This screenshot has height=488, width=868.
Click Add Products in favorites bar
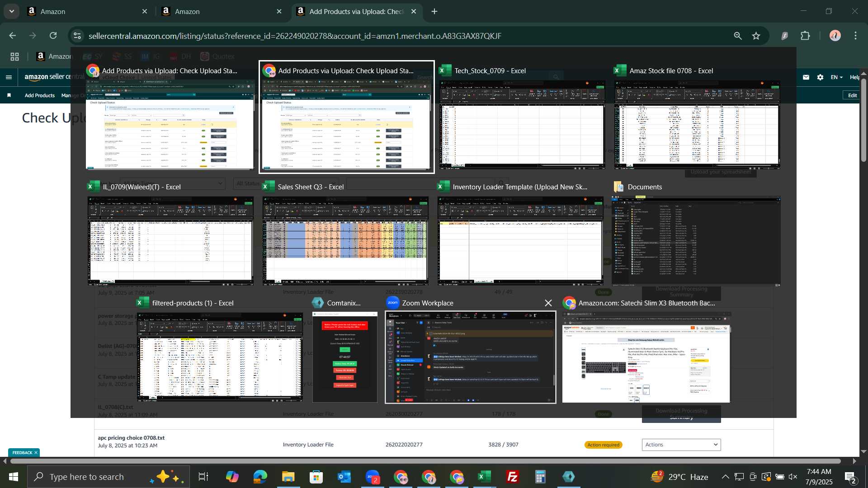(x=40, y=95)
